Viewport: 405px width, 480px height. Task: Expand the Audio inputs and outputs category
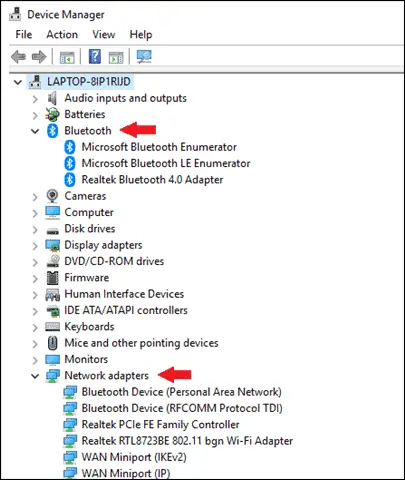point(35,99)
